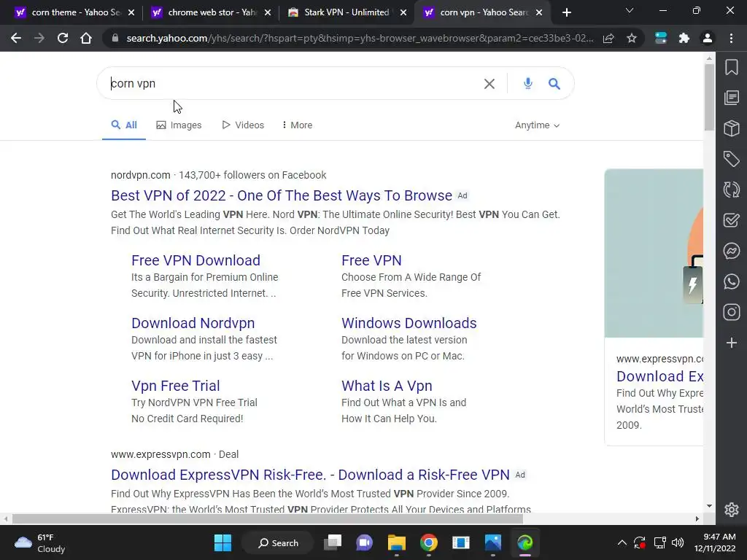Select the Images results tab
The height and width of the screenshot is (560, 747).
click(179, 125)
